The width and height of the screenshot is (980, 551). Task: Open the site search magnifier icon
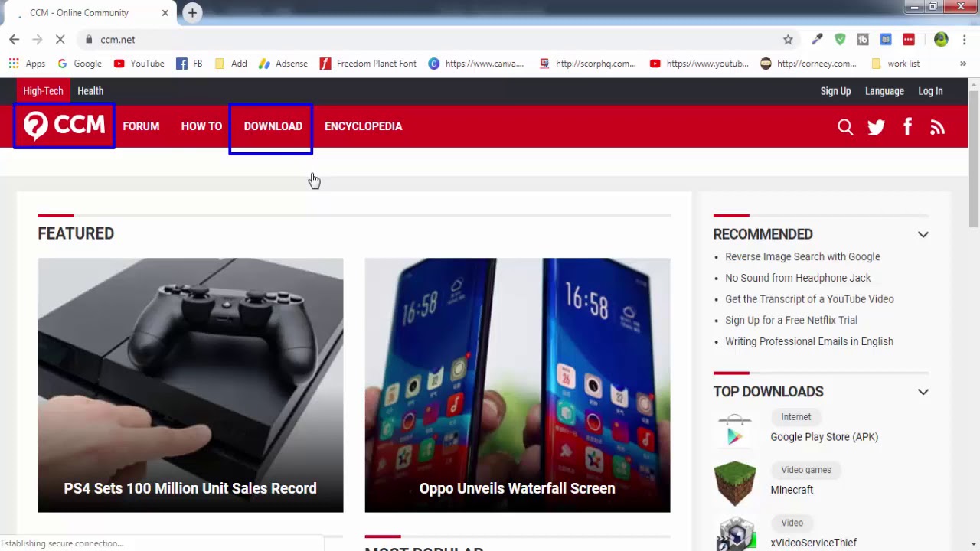[845, 127]
